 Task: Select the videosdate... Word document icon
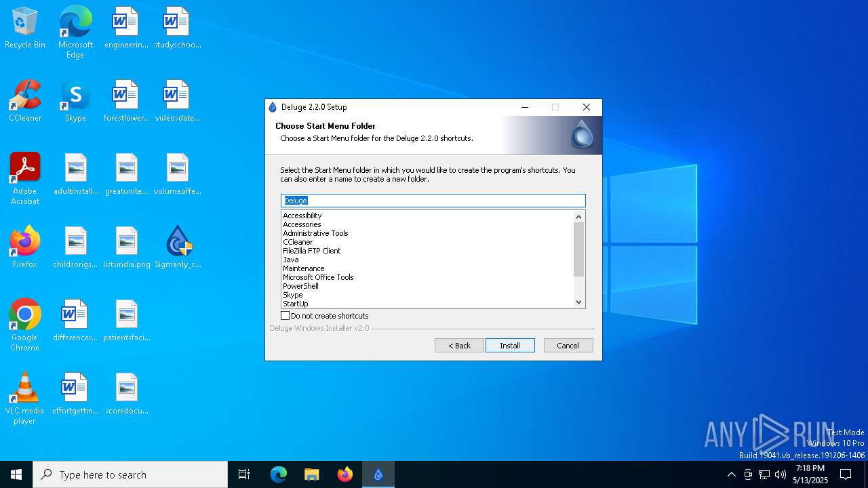click(177, 102)
